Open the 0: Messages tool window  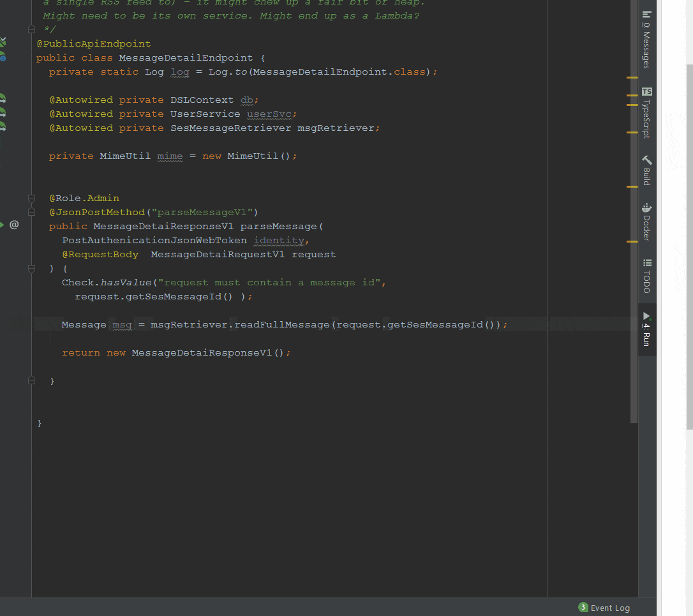click(646, 40)
